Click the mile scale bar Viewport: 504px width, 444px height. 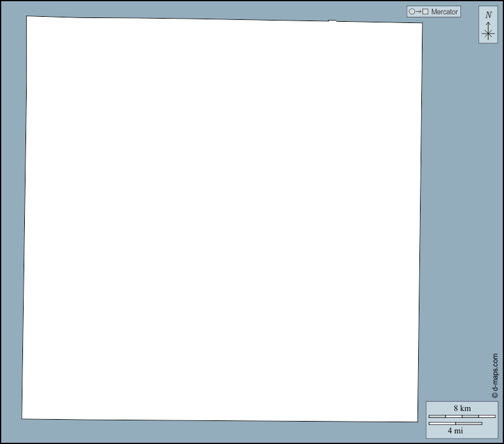pos(455,423)
